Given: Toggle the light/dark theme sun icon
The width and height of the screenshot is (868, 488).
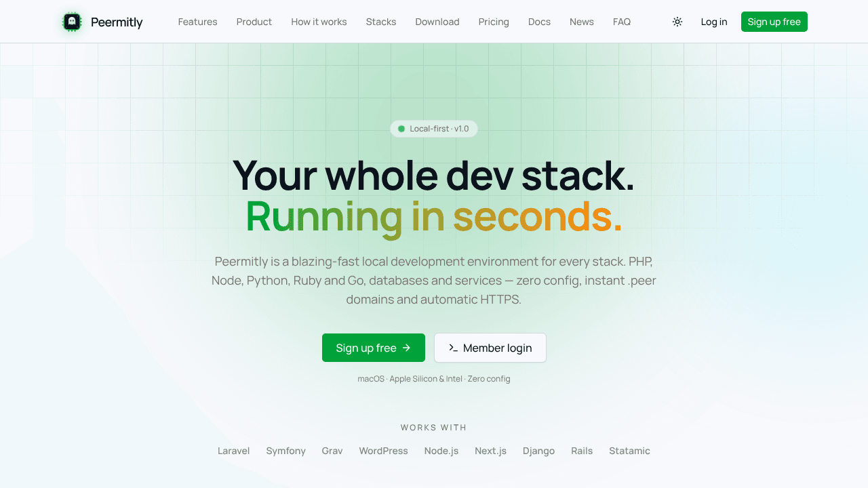Looking at the screenshot, I should [x=677, y=22].
